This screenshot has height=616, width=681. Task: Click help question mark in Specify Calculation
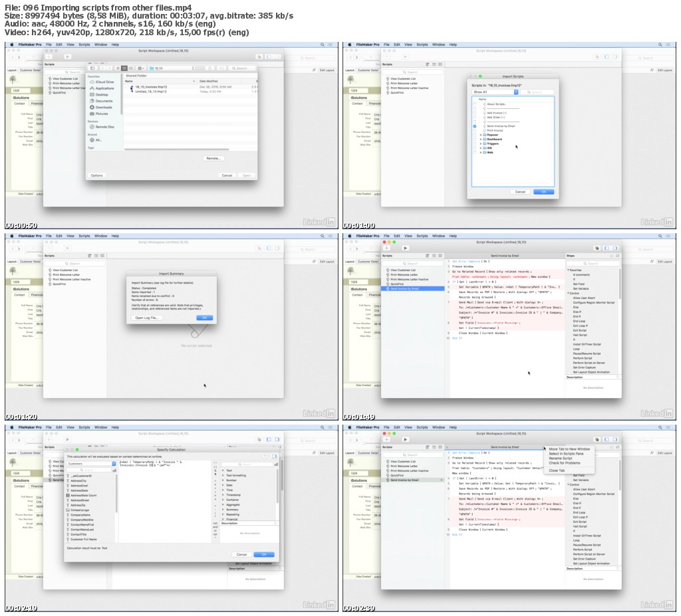click(265, 457)
